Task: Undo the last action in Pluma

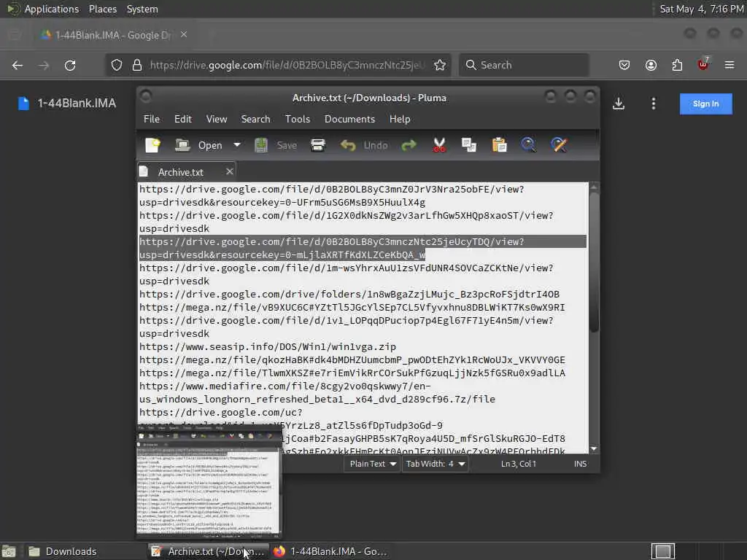Action: click(364, 145)
